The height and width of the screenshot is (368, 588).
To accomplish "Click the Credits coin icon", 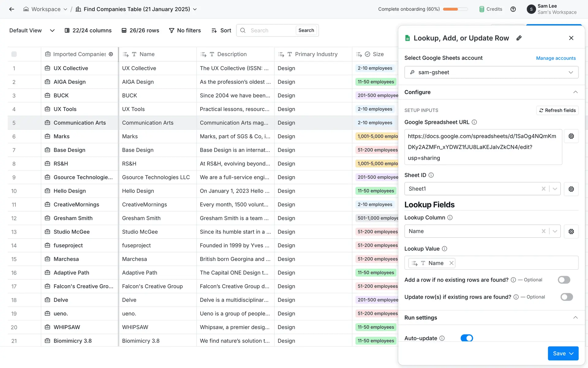I will 482,9.
